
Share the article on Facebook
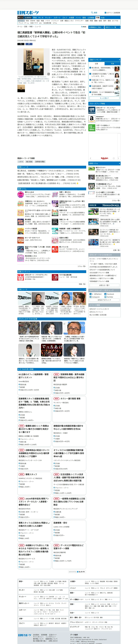click(29, 44)
